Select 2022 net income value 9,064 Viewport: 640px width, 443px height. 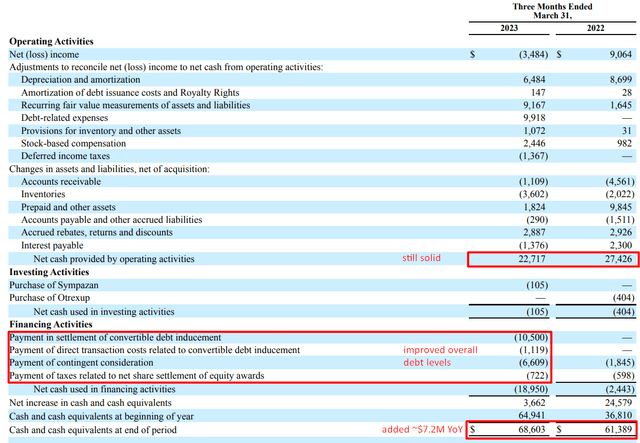click(x=620, y=54)
